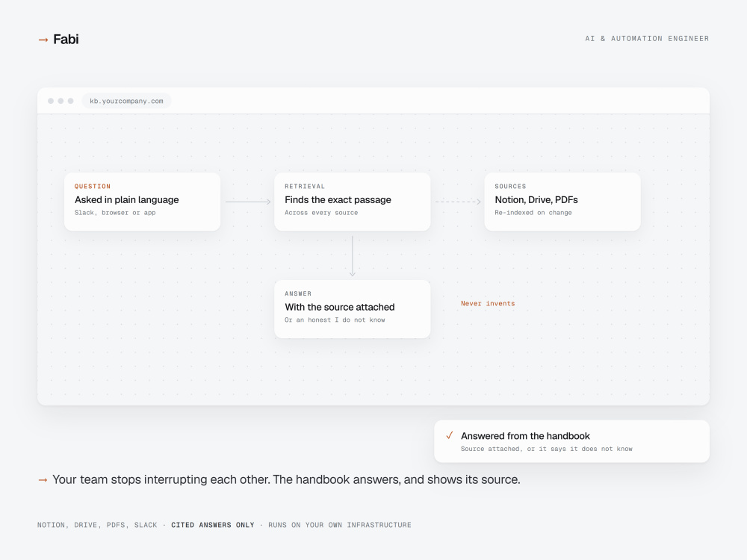Viewport: 747px width, 560px height.
Task: Click the orange arrow before 'Your team stops'
Action: click(x=43, y=480)
